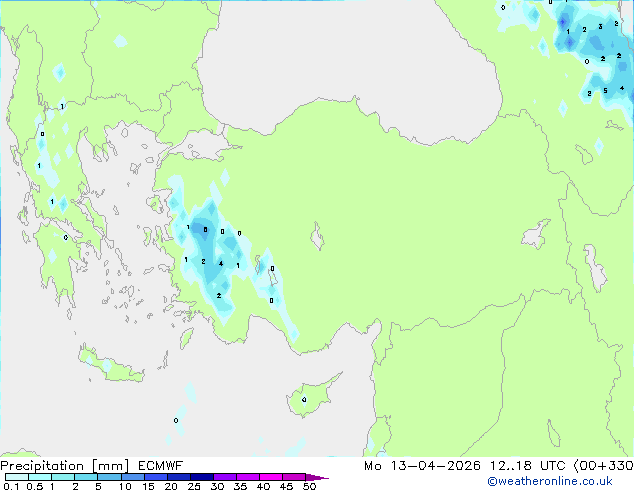Click the precipitation value '0' on Cyprus
Screen dimensions: 634x490
(x=304, y=400)
